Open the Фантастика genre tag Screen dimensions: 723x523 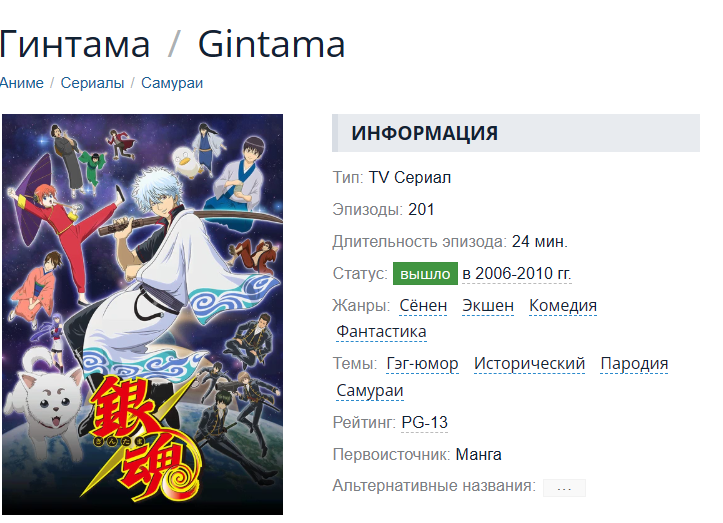381,332
